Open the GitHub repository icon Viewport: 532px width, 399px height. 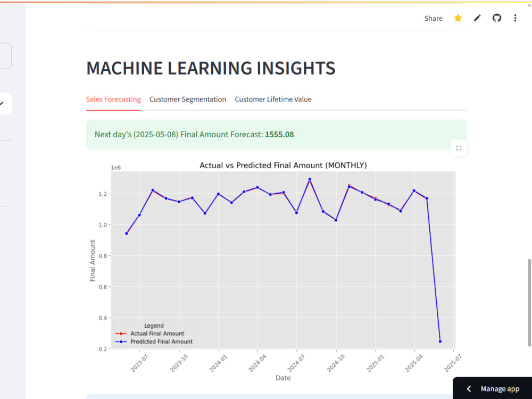[x=497, y=18]
